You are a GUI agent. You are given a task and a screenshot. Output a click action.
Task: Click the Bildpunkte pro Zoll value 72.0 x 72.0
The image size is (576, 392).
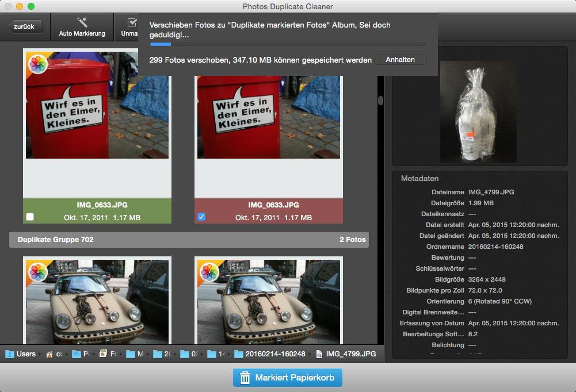(x=485, y=290)
